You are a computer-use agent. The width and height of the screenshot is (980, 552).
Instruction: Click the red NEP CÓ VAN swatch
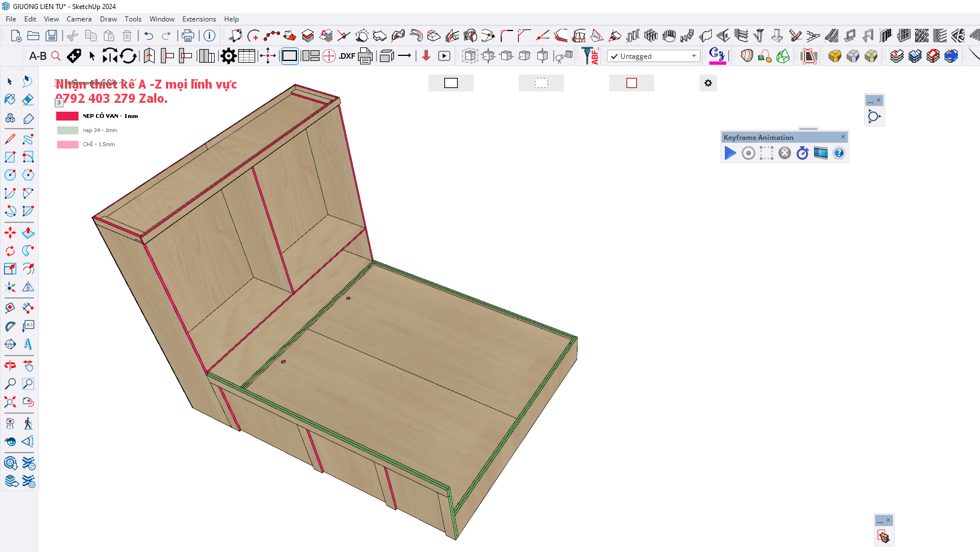click(x=67, y=116)
